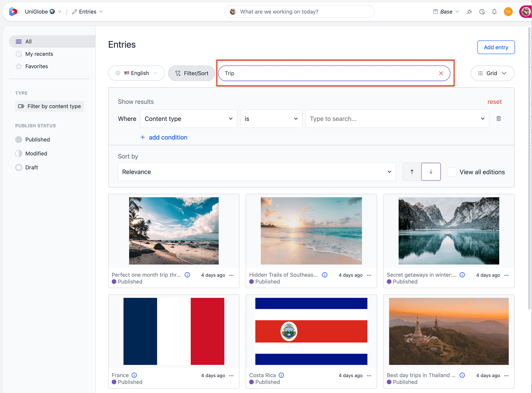Open the plug connections icon in header
Image resolution: width=532 pixels, height=393 pixels.
point(469,12)
